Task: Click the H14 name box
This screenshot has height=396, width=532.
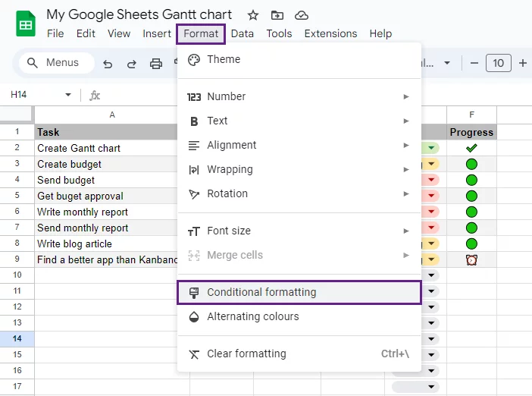Action: coord(19,95)
